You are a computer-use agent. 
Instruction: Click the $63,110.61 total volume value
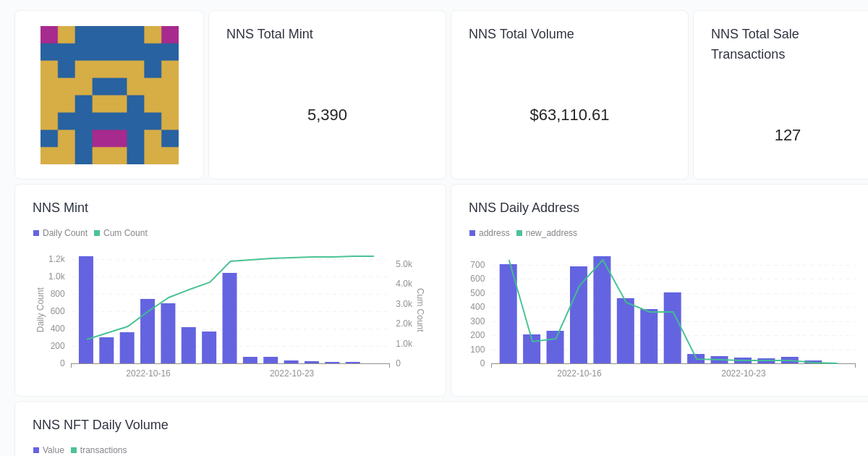click(x=569, y=115)
